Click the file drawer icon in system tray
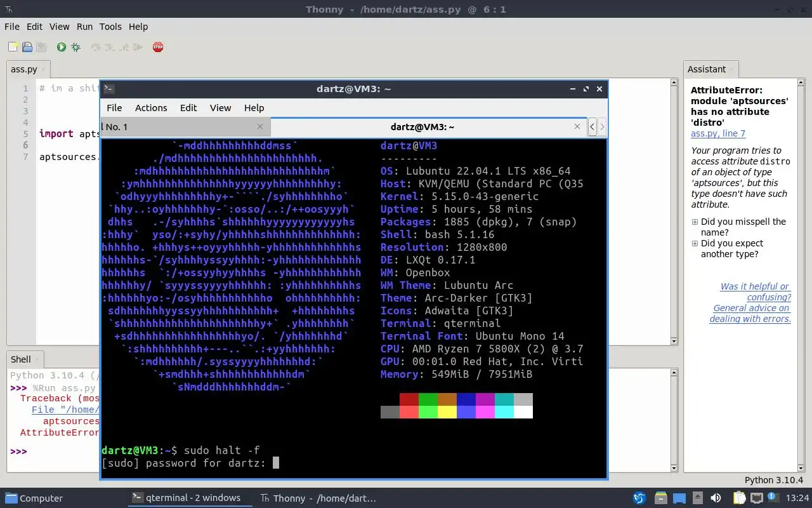 (x=660, y=498)
